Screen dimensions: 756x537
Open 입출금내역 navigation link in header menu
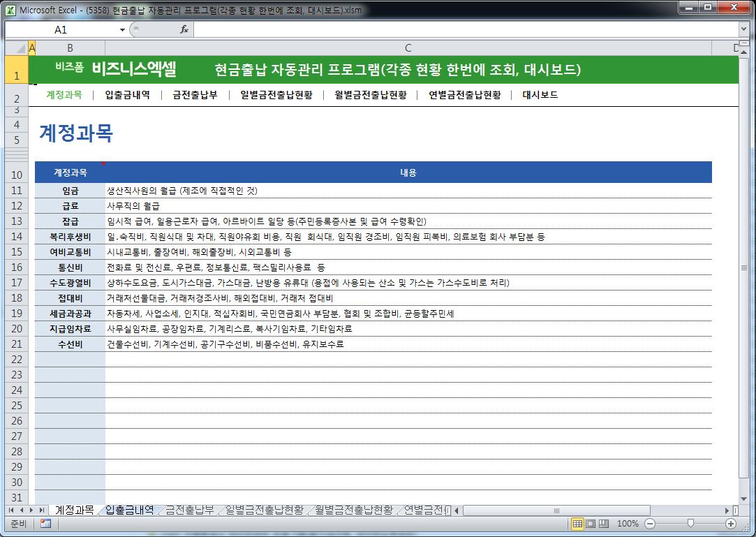pos(127,94)
